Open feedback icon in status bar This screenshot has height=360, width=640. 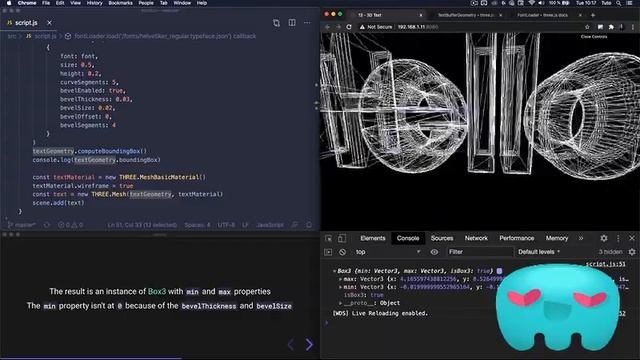(x=295, y=225)
